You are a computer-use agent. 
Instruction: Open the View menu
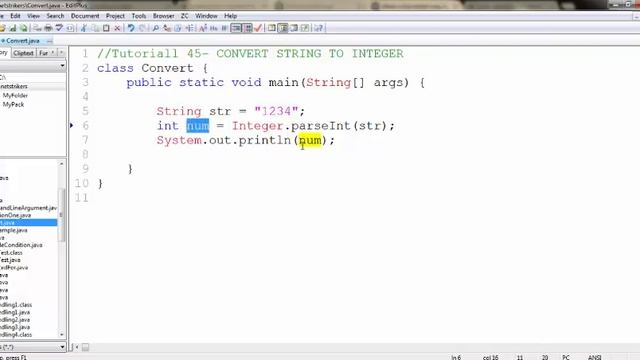point(33,16)
